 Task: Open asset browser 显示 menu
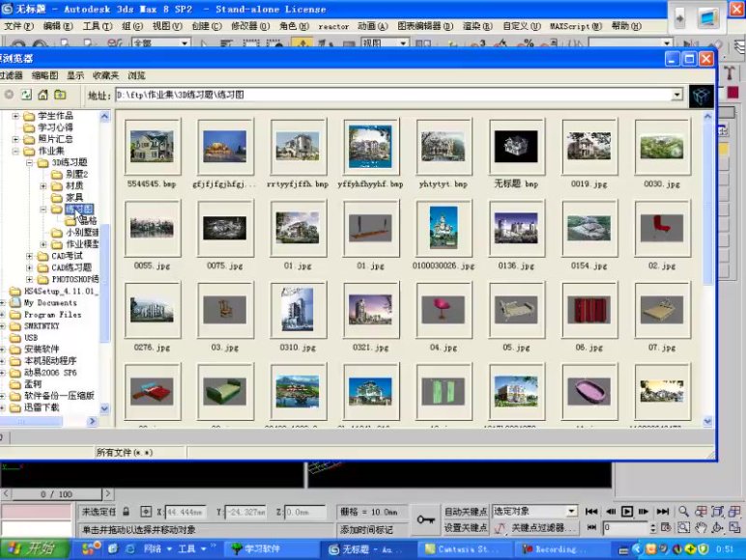point(75,75)
